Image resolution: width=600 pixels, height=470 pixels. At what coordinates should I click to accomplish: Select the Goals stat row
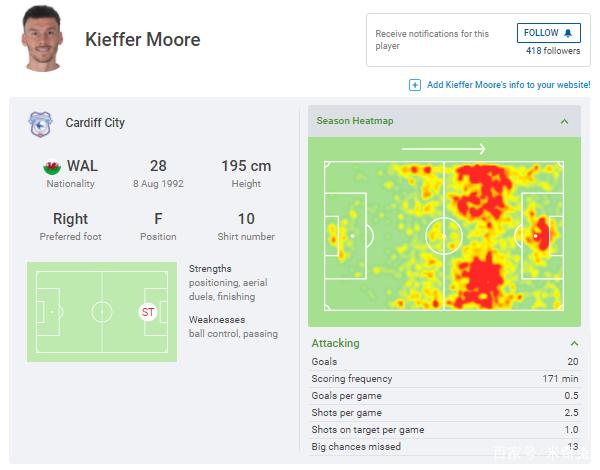pos(444,362)
